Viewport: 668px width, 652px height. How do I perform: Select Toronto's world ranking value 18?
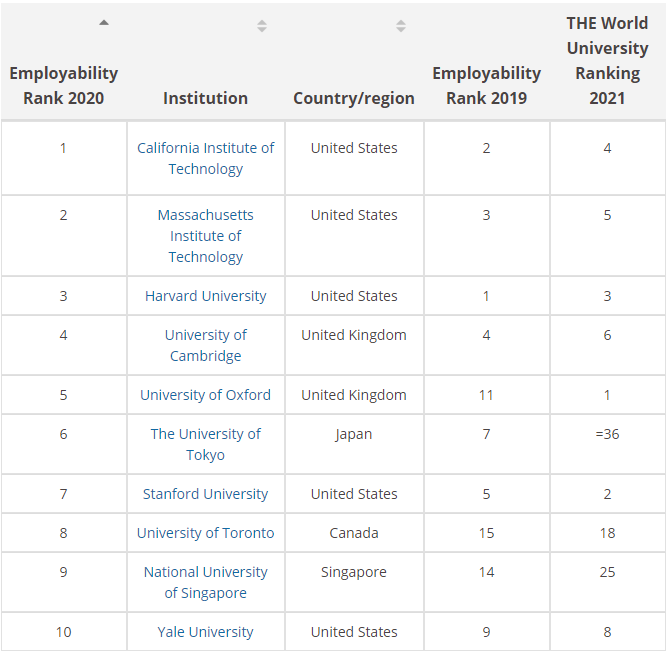tap(608, 533)
